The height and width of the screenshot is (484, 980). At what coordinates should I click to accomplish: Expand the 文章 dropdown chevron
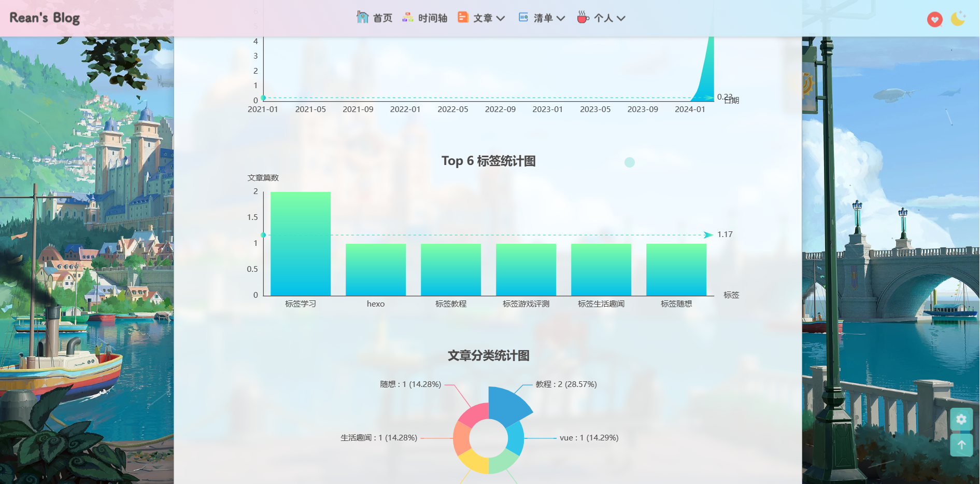coord(501,18)
